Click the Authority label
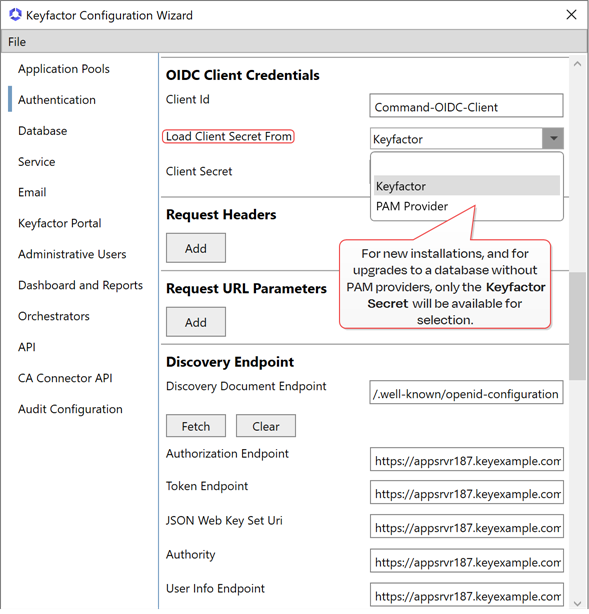589x614 pixels. 191,554
